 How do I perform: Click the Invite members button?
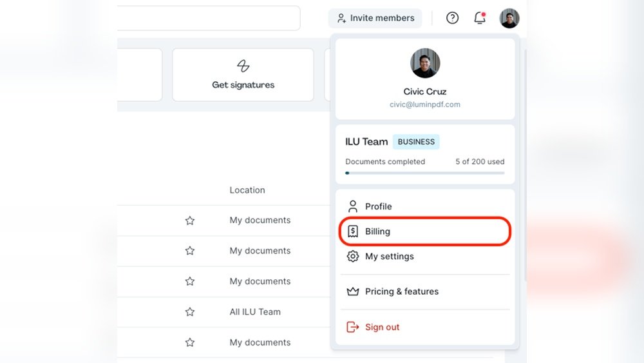(x=375, y=18)
